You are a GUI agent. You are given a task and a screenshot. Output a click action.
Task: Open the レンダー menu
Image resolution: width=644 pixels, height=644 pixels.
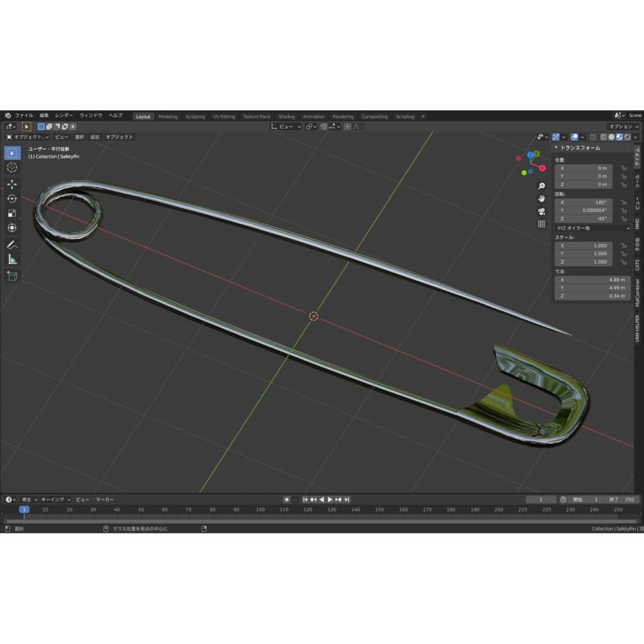coord(64,116)
